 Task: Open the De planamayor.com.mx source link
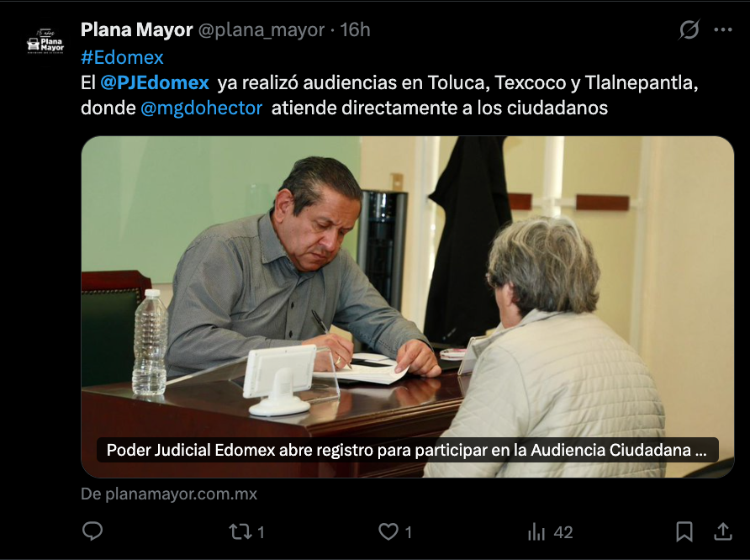[169, 494]
